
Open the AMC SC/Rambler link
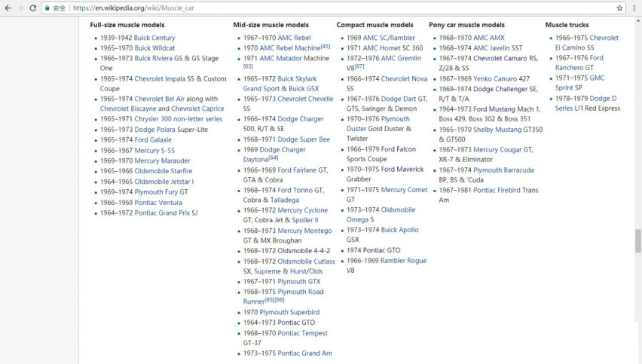[389, 38]
